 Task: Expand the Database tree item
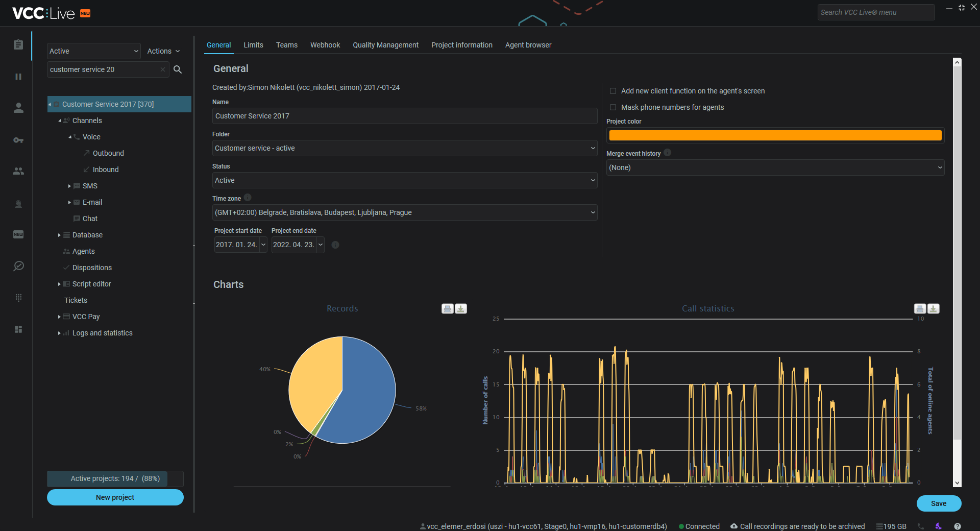60,235
